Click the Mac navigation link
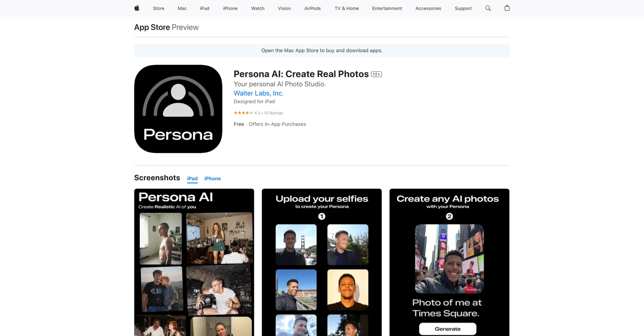Screen dimensions: 644x336 [x=182, y=8]
